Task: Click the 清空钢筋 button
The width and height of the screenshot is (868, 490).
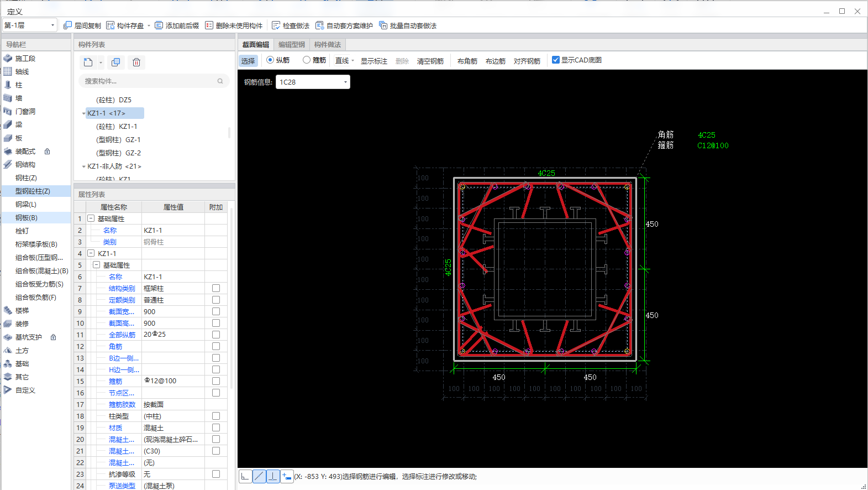Action: click(x=430, y=60)
